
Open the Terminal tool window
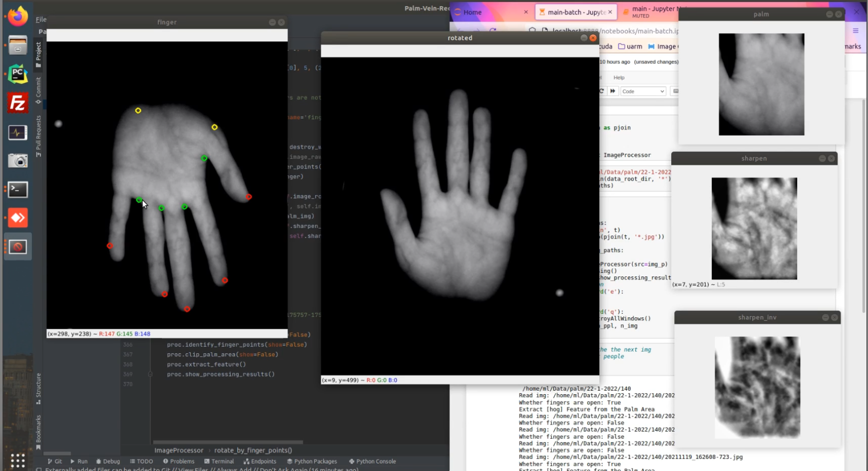click(219, 462)
